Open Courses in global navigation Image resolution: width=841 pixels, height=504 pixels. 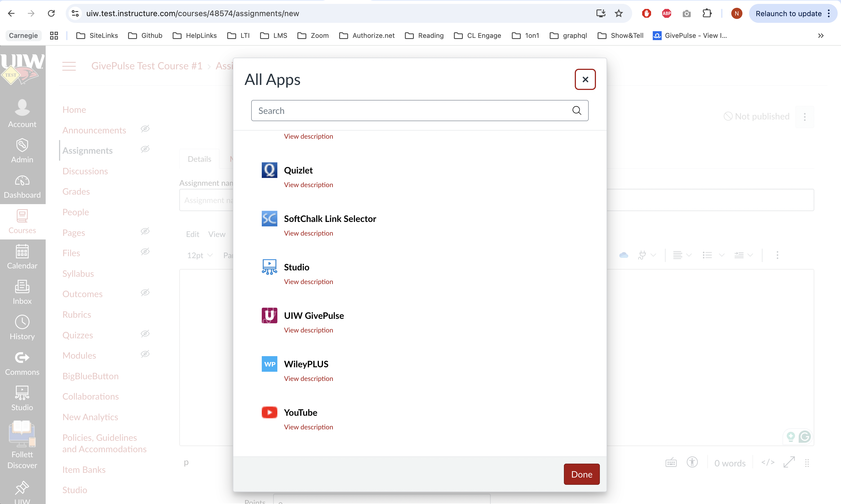point(23,222)
